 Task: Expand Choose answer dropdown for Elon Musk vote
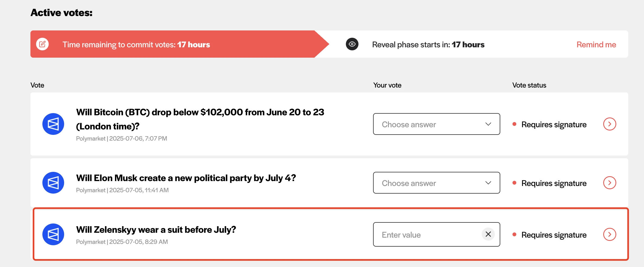click(436, 183)
